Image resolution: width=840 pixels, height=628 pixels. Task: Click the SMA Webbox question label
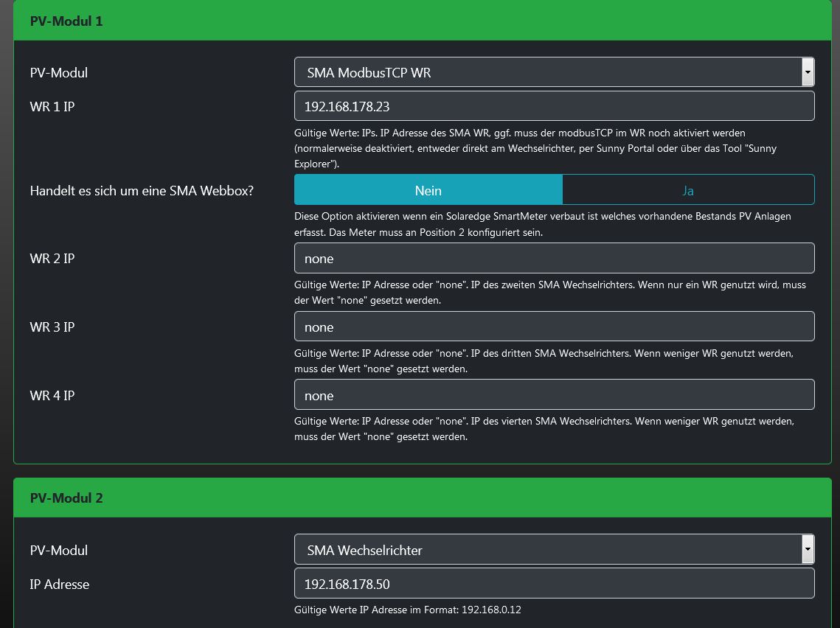(142, 191)
